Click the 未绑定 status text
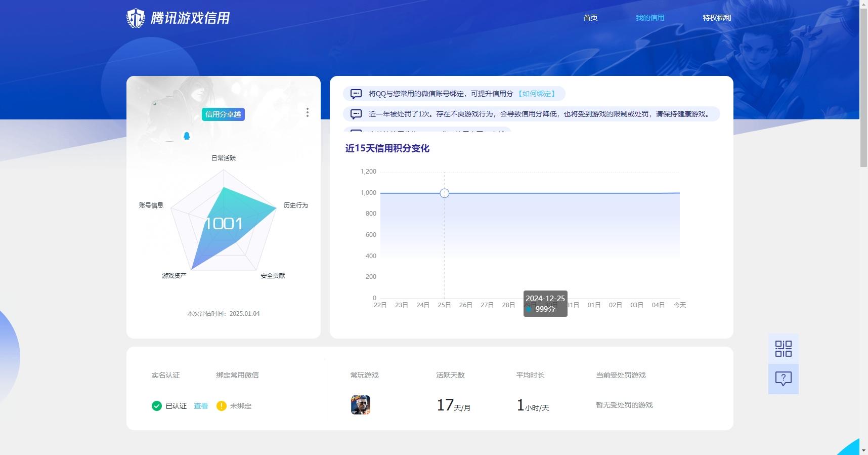This screenshot has width=868, height=455. [241, 406]
